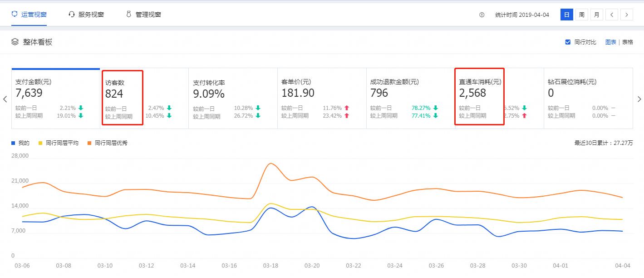Switch to 管理视窗 tab
This screenshot has height=278, width=644.
point(148,15)
